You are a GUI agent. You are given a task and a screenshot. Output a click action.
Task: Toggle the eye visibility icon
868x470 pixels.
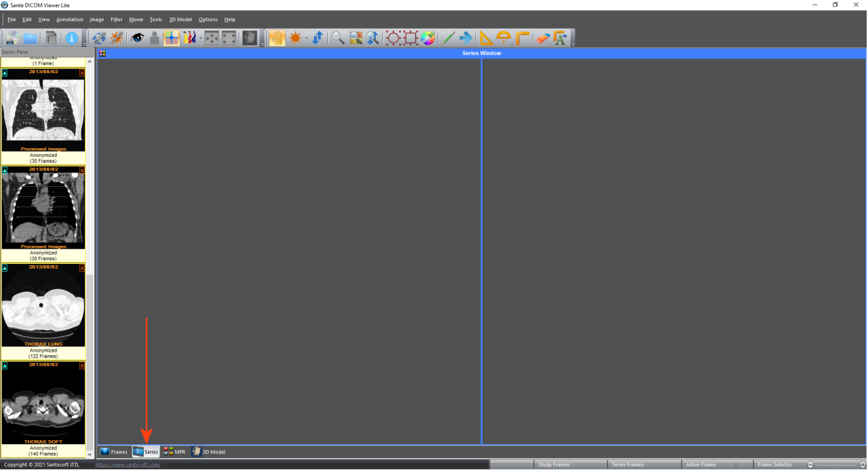[x=137, y=38]
